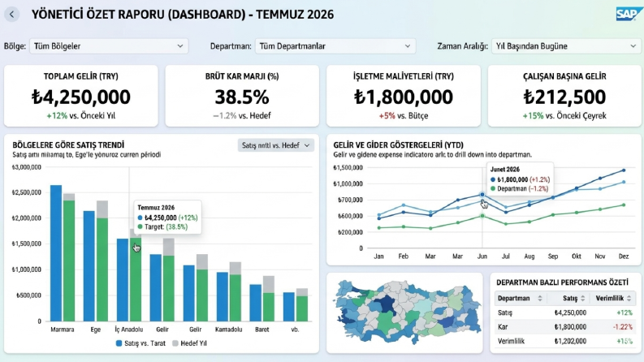Click the ₺1,202,000 table value
This screenshot has height=362, width=644.
click(570, 341)
